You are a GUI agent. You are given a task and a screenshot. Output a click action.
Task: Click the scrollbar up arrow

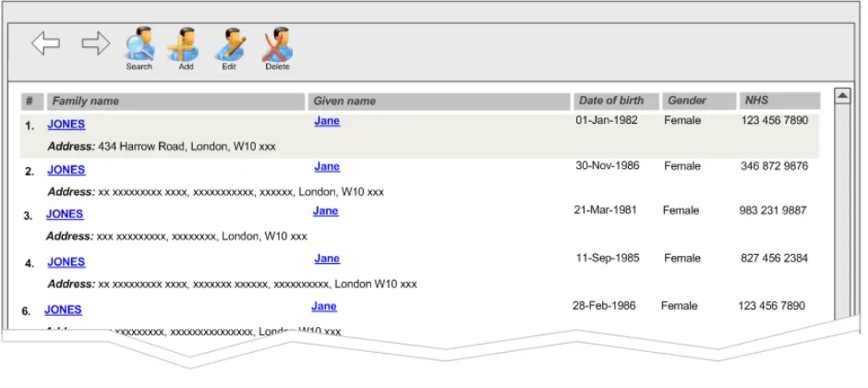click(842, 96)
